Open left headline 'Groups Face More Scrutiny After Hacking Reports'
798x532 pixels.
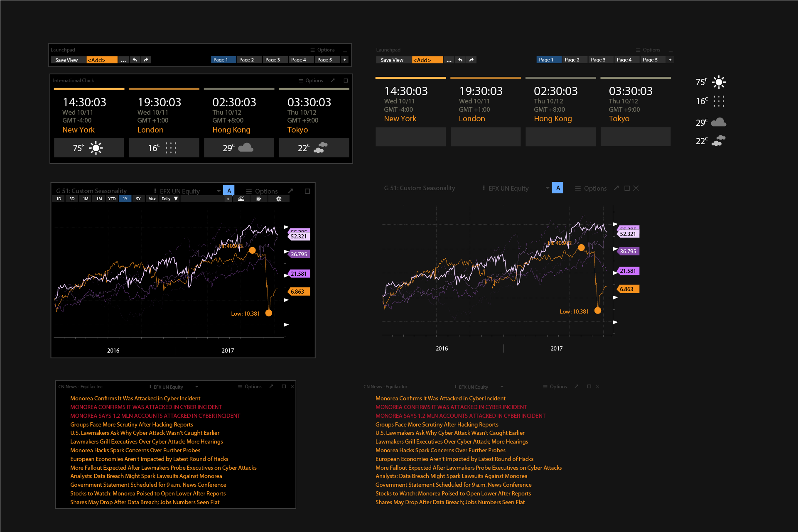tap(131, 424)
